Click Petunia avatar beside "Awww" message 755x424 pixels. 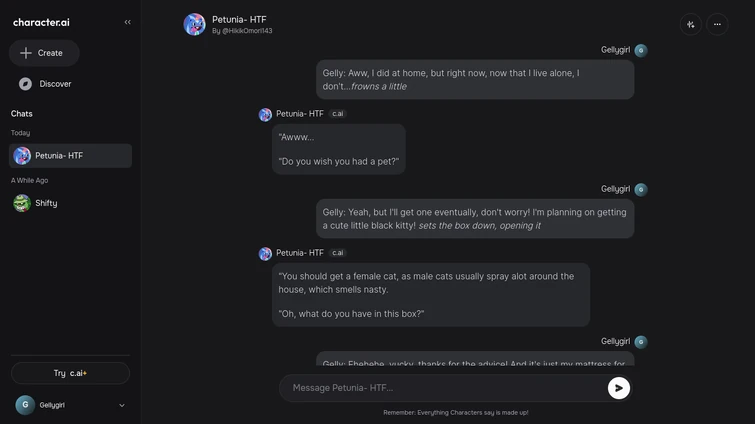point(265,114)
